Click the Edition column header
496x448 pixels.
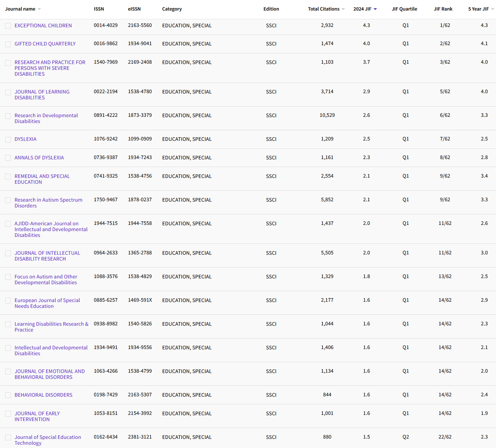(x=271, y=9)
